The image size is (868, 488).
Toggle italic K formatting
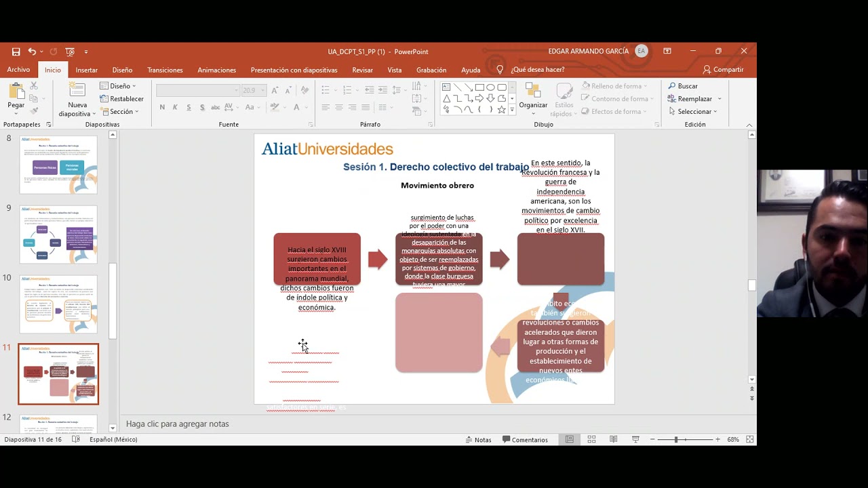pyautogui.click(x=175, y=107)
